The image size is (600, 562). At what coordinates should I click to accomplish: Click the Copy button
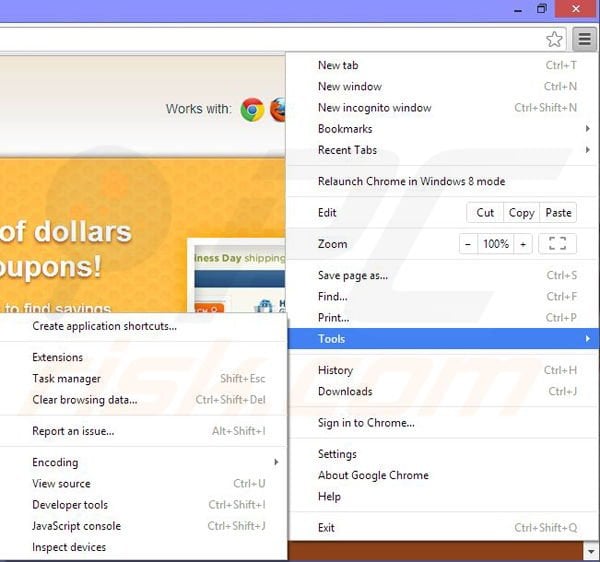521,212
